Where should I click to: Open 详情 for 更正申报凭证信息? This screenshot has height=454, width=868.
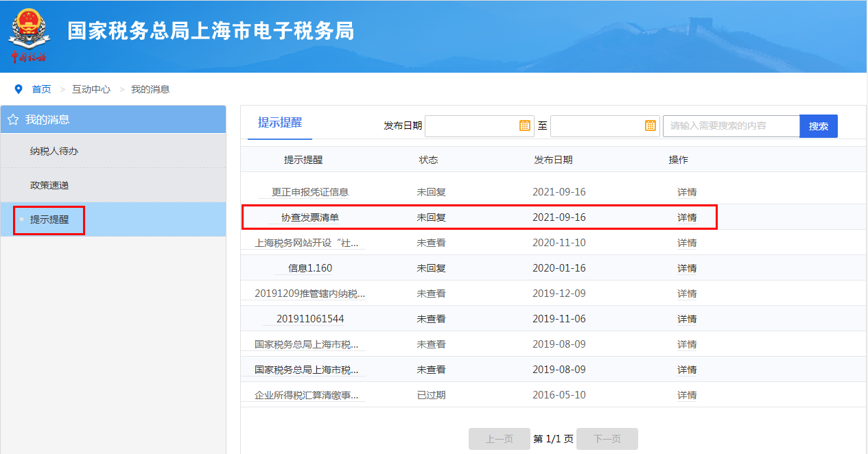click(687, 192)
